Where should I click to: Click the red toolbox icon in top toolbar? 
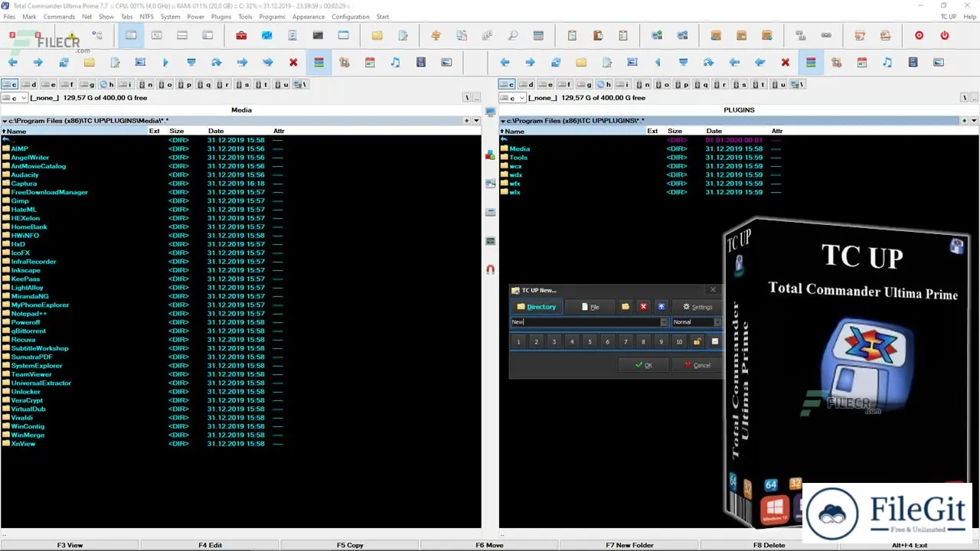click(x=241, y=35)
